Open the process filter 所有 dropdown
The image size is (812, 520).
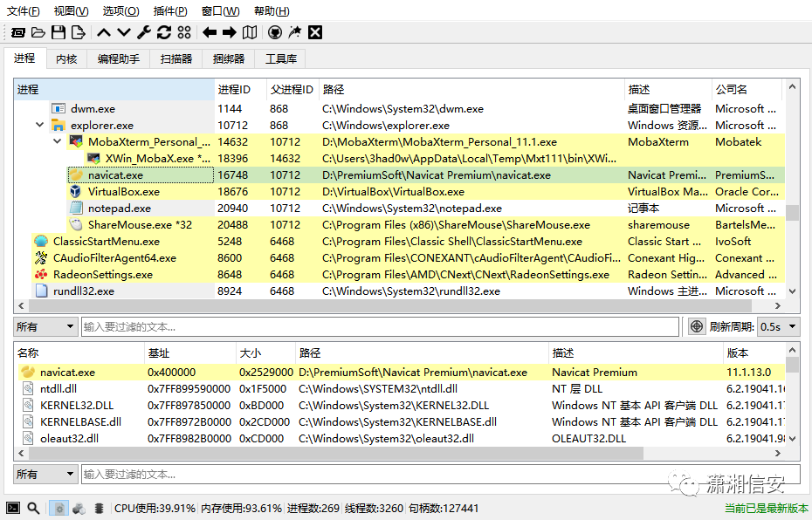45,326
